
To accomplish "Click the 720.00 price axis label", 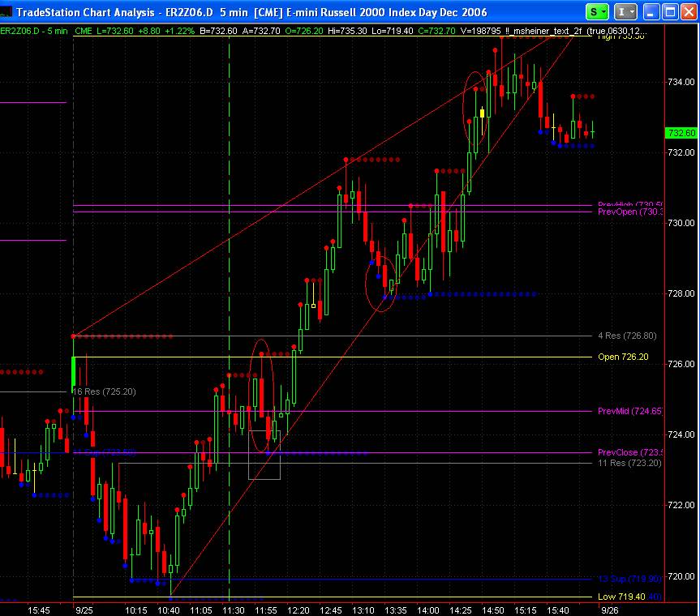I will point(681,576).
